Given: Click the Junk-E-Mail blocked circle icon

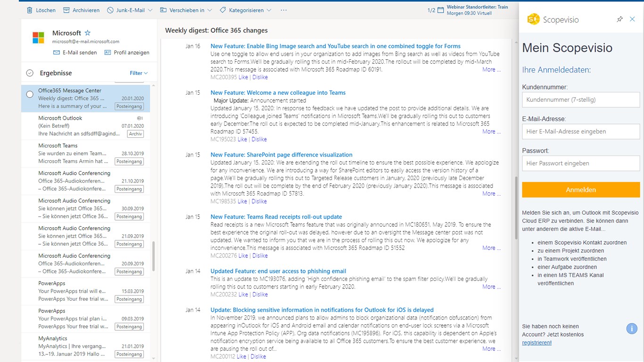Looking at the screenshot, I should click(110, 10).
